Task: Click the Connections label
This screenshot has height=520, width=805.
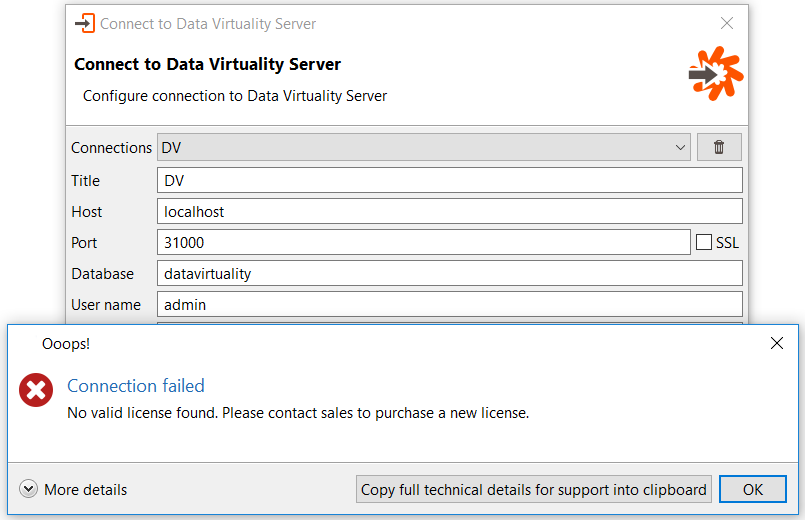Action: [x=111, y=148]
